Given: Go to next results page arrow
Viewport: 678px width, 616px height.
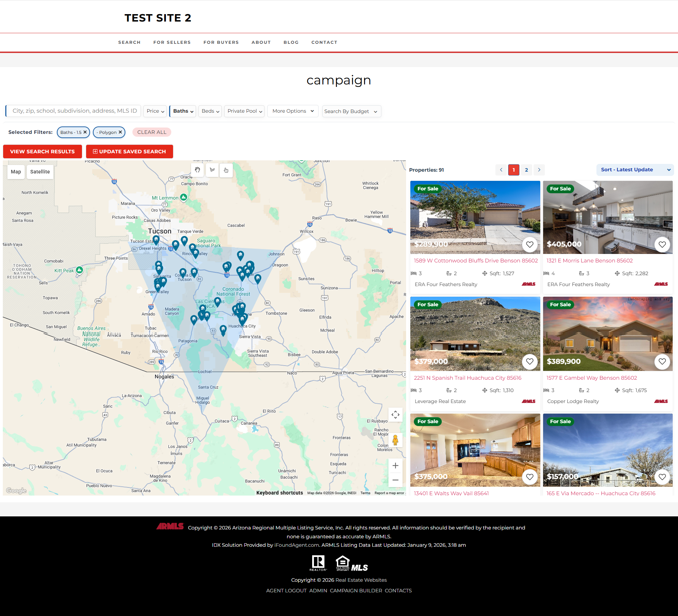Looking at the screenshot, I should [x=539, y=170].
